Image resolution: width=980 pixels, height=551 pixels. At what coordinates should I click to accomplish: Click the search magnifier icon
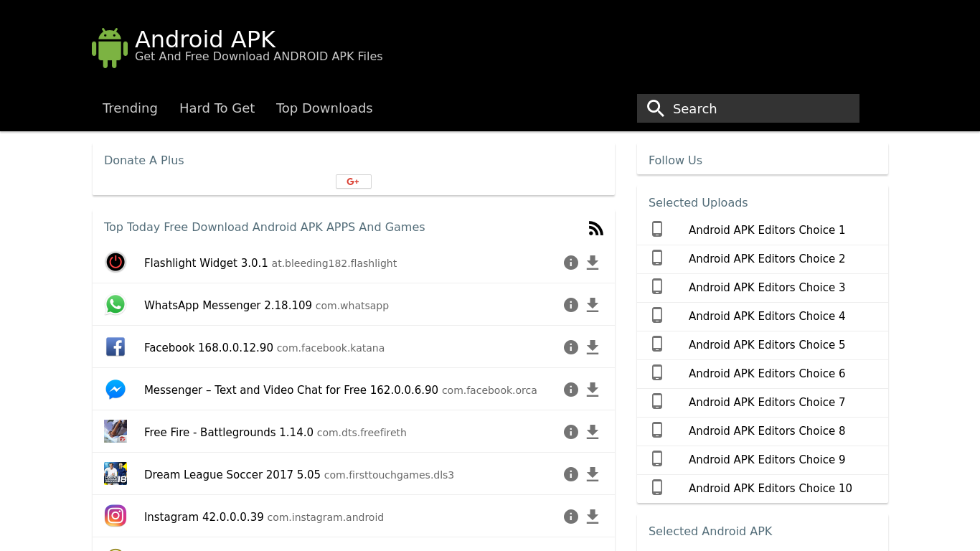pyautogui.click(x=655, y=108)
